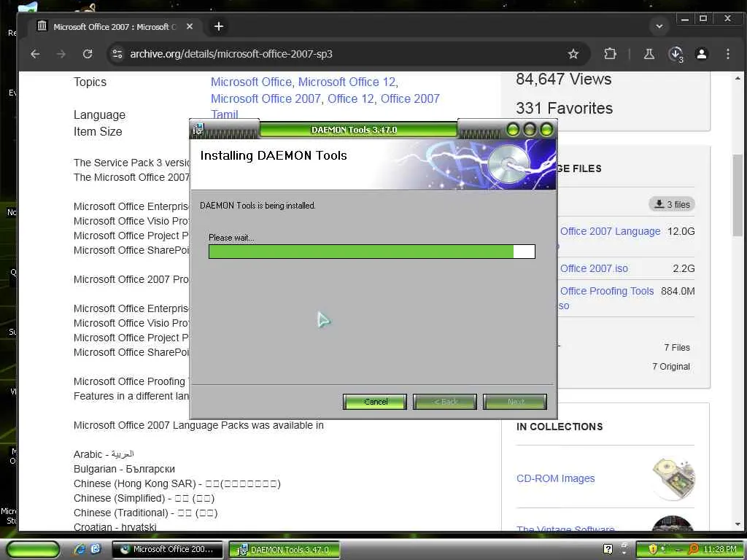Switch to DAEMON Tools 3.47.0 taskbar button
Image resolution: width=747 pixels, height=560 pixels.
coord(285,550)
